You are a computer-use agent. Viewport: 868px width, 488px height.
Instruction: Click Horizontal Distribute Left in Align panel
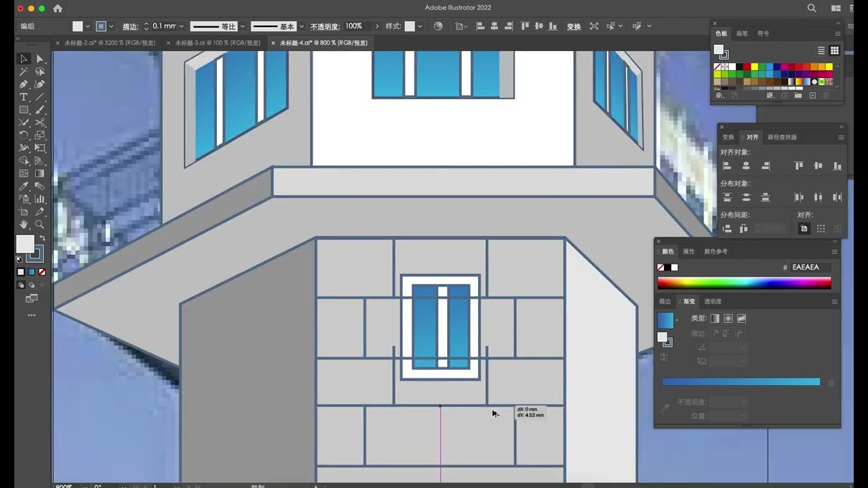point(799,197)
